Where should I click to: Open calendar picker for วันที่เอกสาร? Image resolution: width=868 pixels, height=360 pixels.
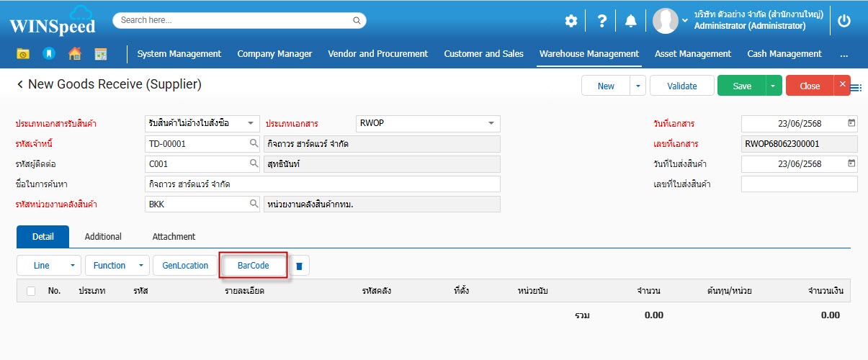(852, 123)
